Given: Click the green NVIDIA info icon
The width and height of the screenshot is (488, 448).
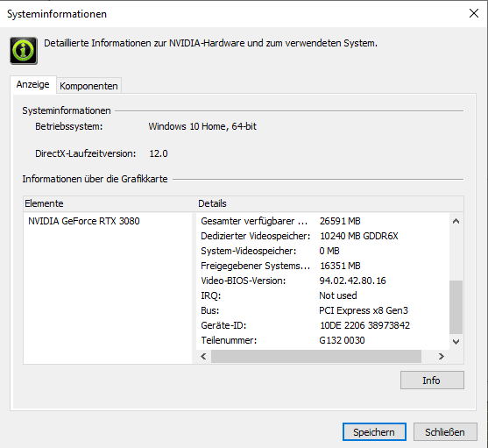Looking at the screenshot, I should click(x=24, y=51).
